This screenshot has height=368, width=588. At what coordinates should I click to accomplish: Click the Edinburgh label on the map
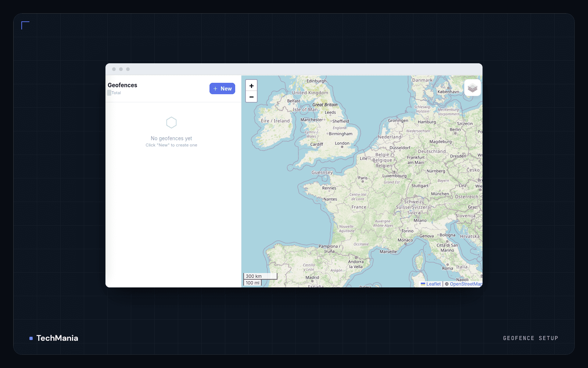click(x=316, y=81)
